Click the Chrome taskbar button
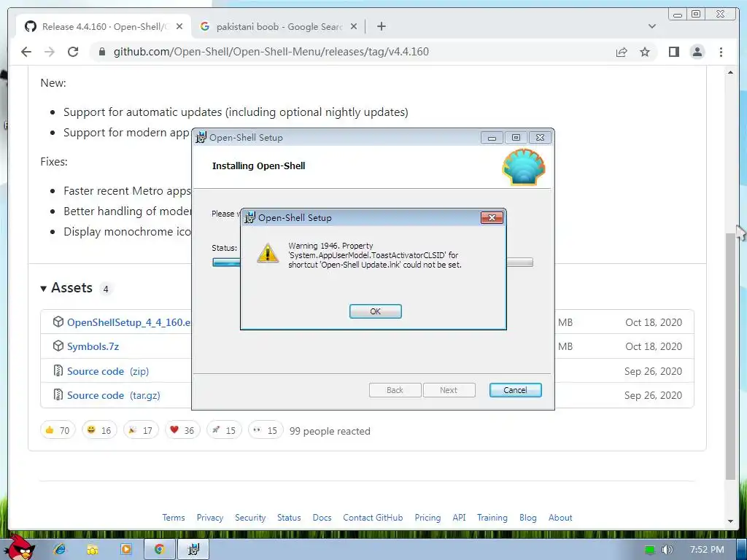The height and width of the screenshot is (560, 747). pyautogui.click(x=160, y=550)
